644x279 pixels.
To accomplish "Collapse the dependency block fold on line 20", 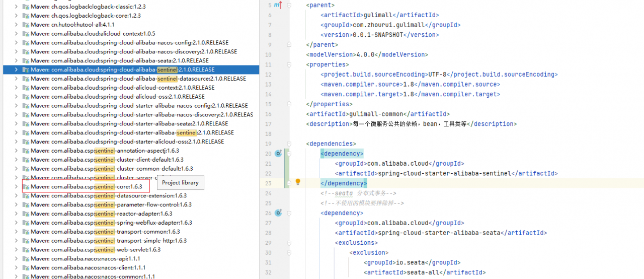I will [x=289, y=154].
